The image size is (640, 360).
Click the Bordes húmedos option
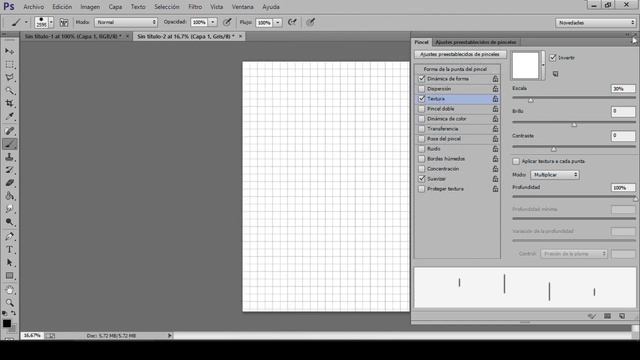[446, 159]
